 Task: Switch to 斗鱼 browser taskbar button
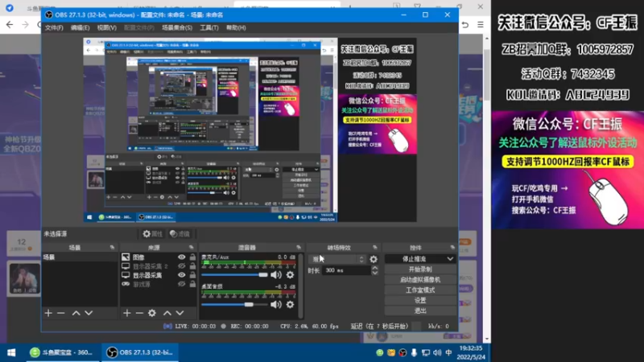(x=62, y=352)
